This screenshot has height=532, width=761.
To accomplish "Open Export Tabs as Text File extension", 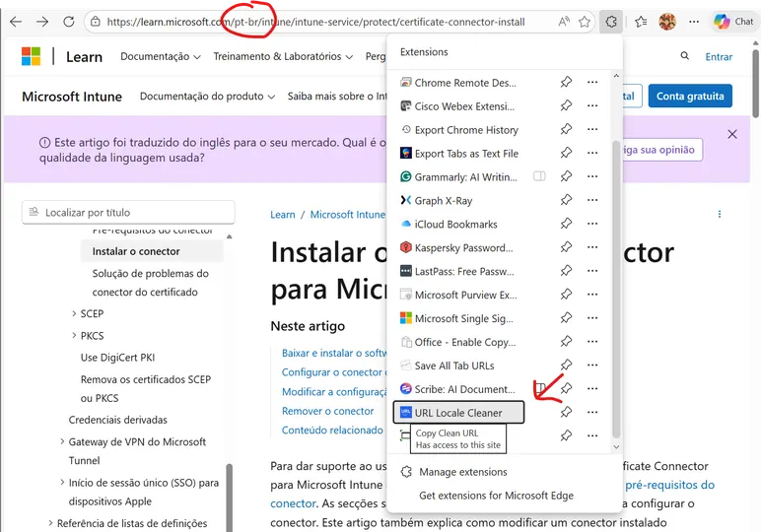I will (x=459, y=154).
